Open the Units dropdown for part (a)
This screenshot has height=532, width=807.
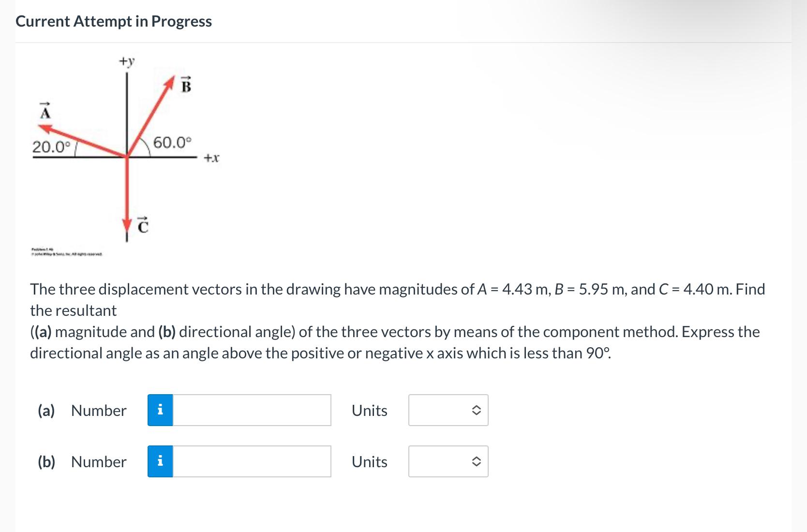point(448,410)
